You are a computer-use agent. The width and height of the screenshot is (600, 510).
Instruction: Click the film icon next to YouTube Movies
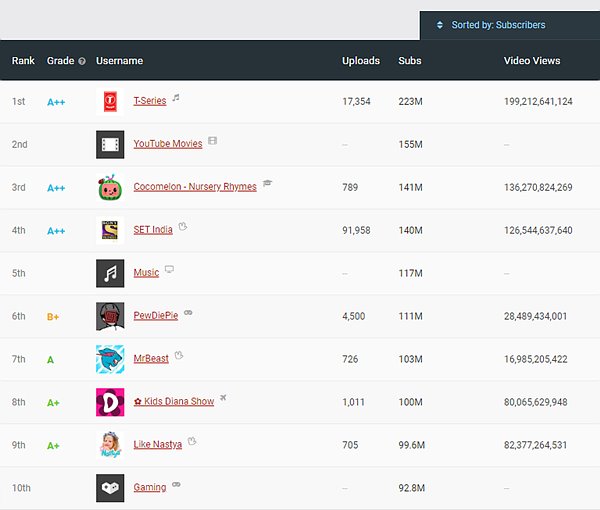click(x=212, y=140)
